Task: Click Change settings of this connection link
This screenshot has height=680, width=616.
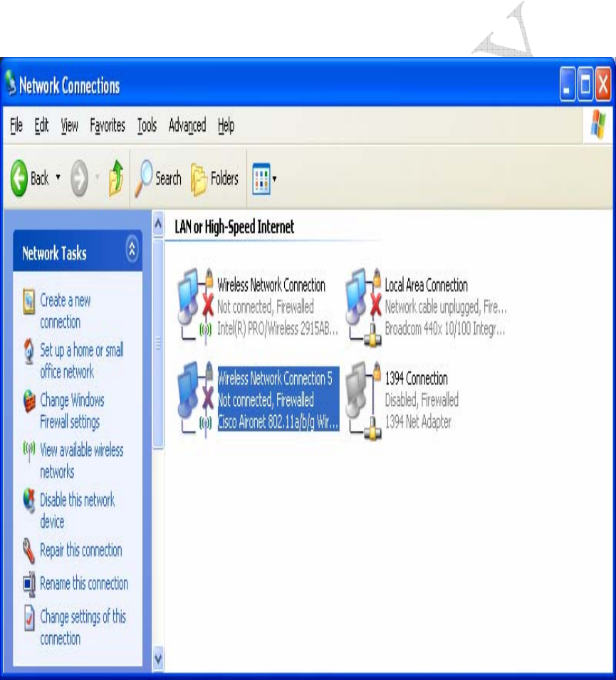Action: coord(83,627)
